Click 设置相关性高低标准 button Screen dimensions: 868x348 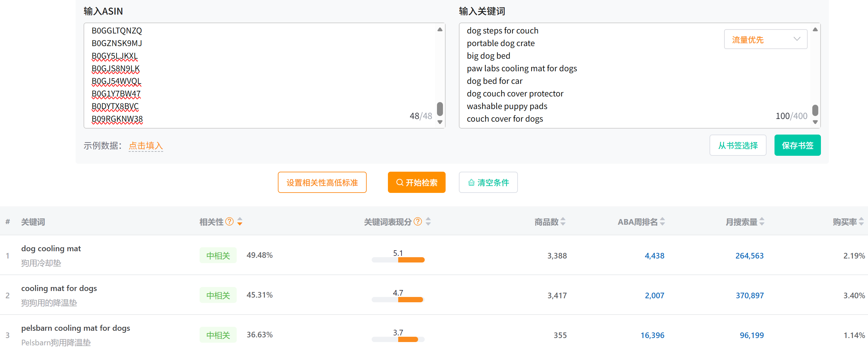tap(322, 182)
